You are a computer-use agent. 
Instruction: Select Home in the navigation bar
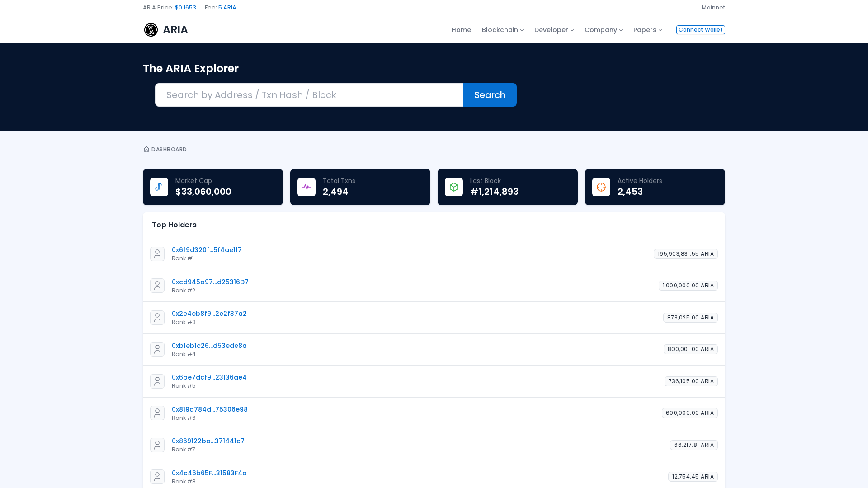point(461,29)
